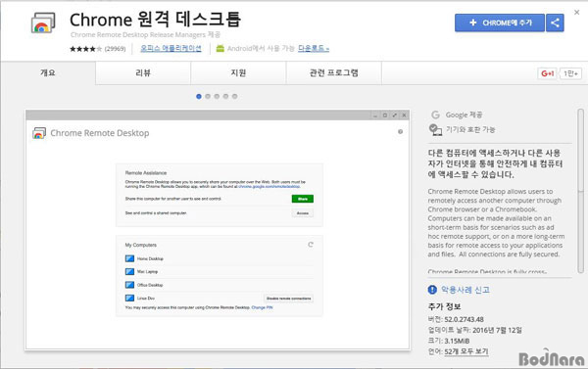The height and width of the screenshot is (369, 588).
Task: Click the 기기와 호환 가능 device icon
Action: (435, 129)
